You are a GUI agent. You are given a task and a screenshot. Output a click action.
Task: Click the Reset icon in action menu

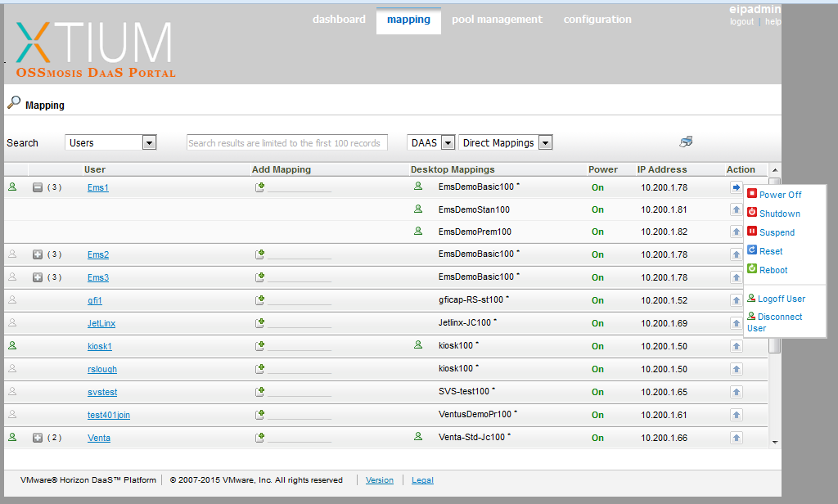(x=752, y=250)
